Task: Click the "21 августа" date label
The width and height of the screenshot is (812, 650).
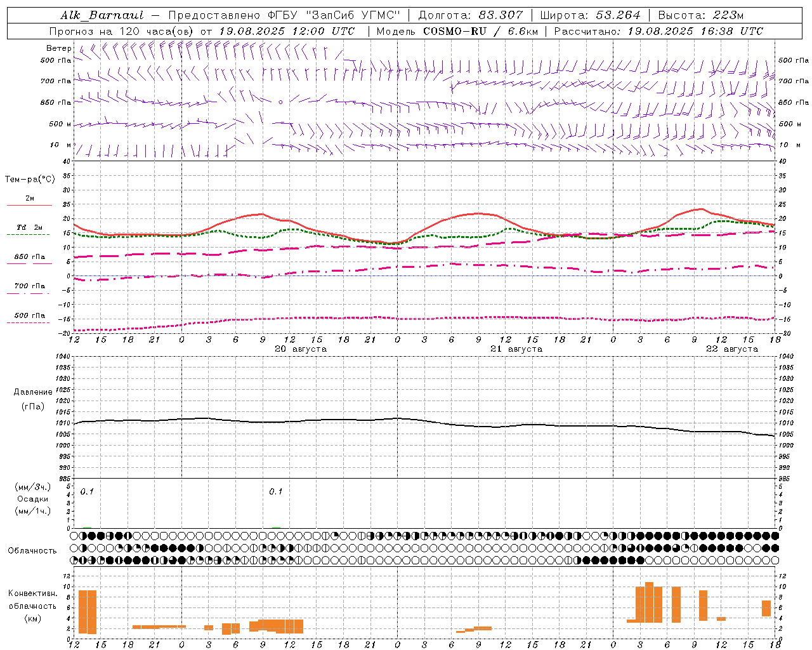Action: click(516, 349)
